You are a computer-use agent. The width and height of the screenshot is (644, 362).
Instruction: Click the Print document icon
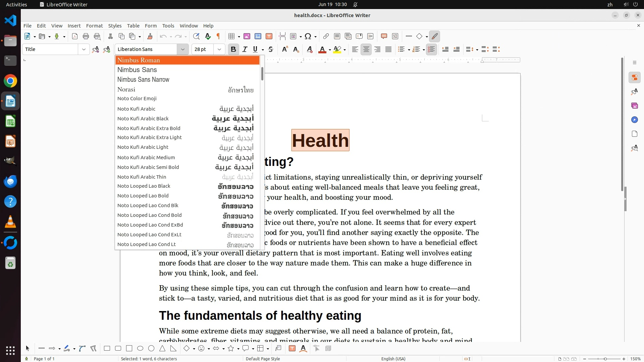click(86, 37)
